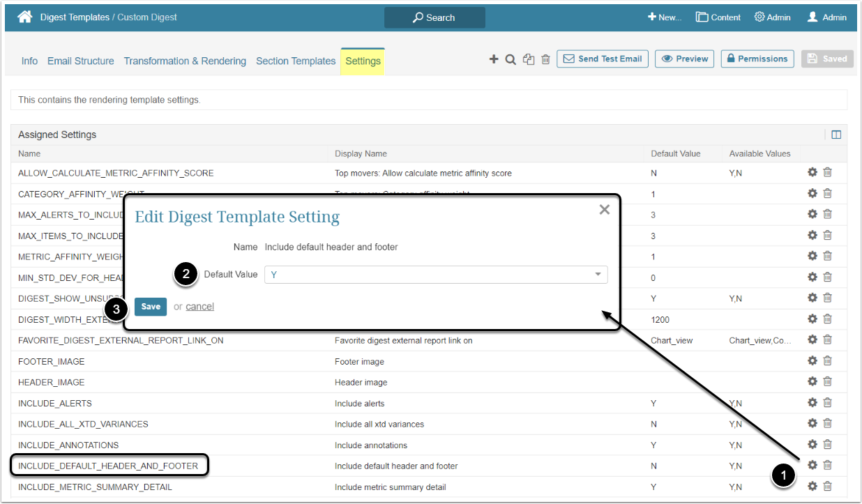Sort by Display Name column header
This screenshot has width=862, height=504.
[361, 153]
